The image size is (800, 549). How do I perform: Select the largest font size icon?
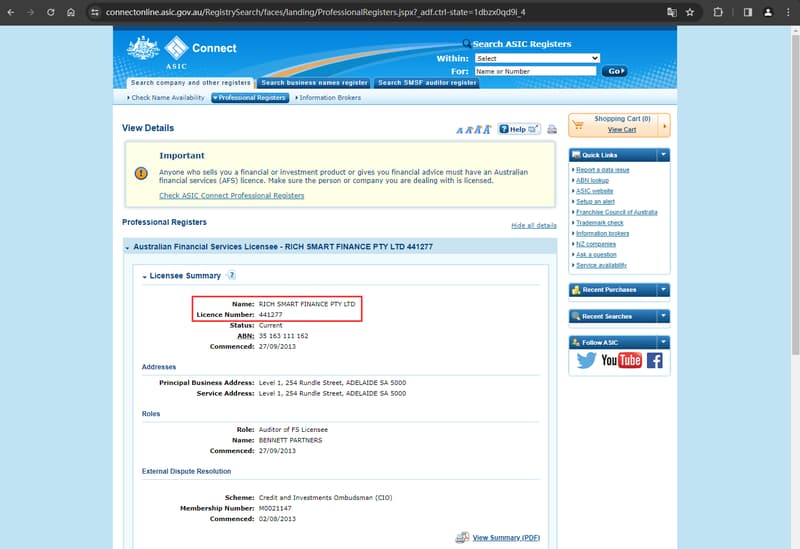tap(487, 130)
